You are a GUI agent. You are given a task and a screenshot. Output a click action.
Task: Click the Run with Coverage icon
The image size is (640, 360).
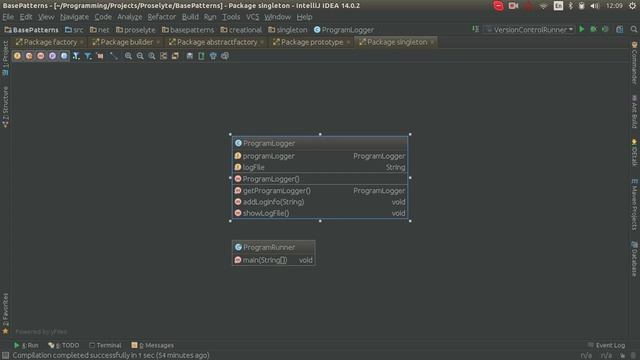tap(605, 29)
